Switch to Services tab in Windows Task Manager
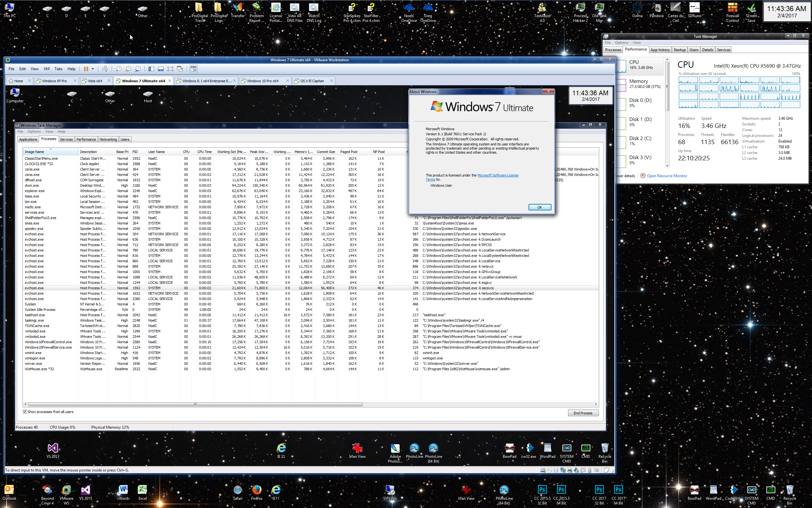 [x=66, y=139]
